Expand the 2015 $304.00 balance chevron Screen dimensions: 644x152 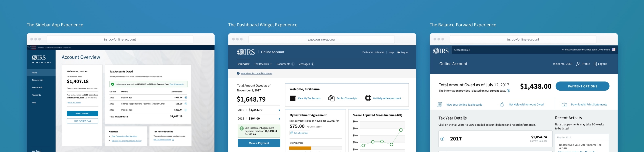pyautogui.click(x=279, y=119)
